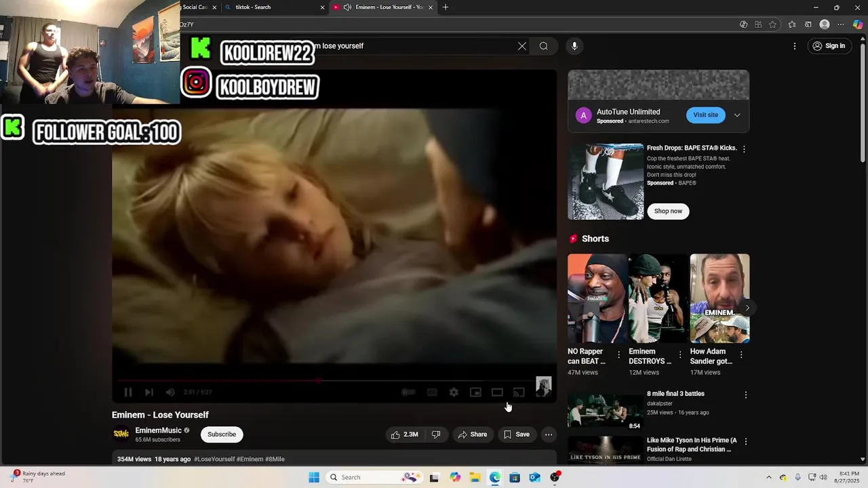
Task: Expand the AutoTune Unlimited ad chevron
Action: pyautogui.click(x=737, y=115)
